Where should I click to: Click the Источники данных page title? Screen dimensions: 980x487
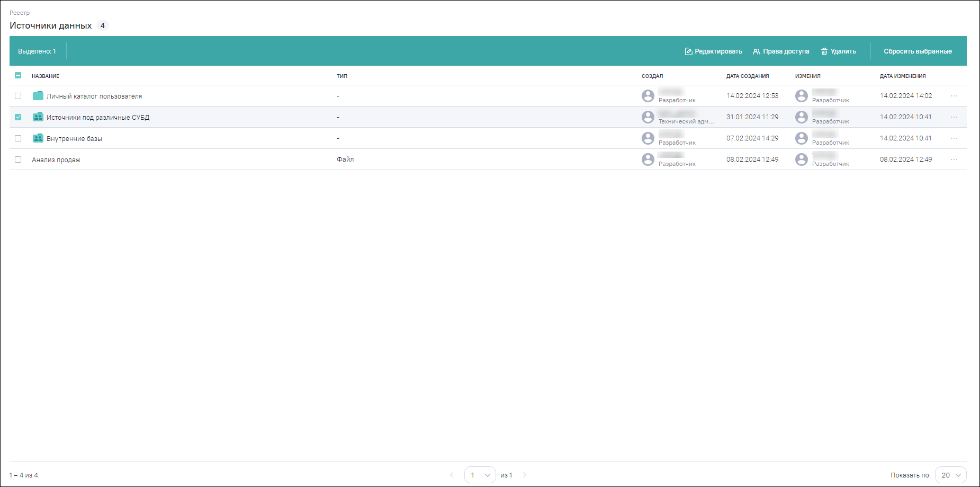[x=51, y=25]
